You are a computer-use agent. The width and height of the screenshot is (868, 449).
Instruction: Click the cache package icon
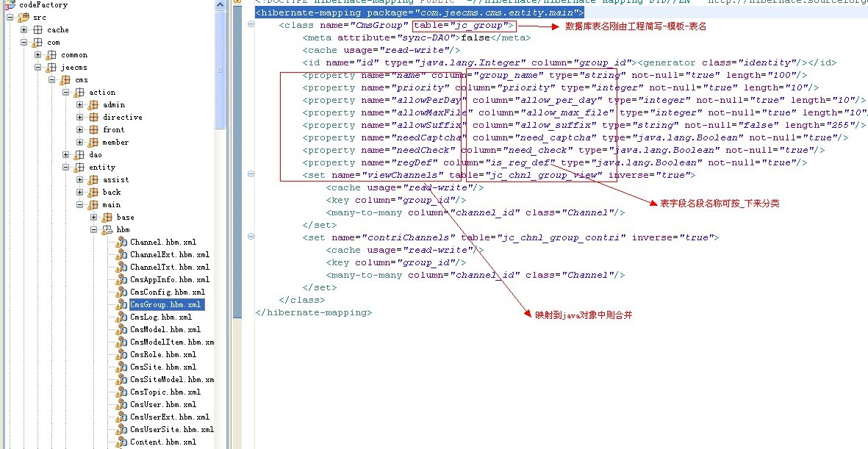click(x=37, y=30)
